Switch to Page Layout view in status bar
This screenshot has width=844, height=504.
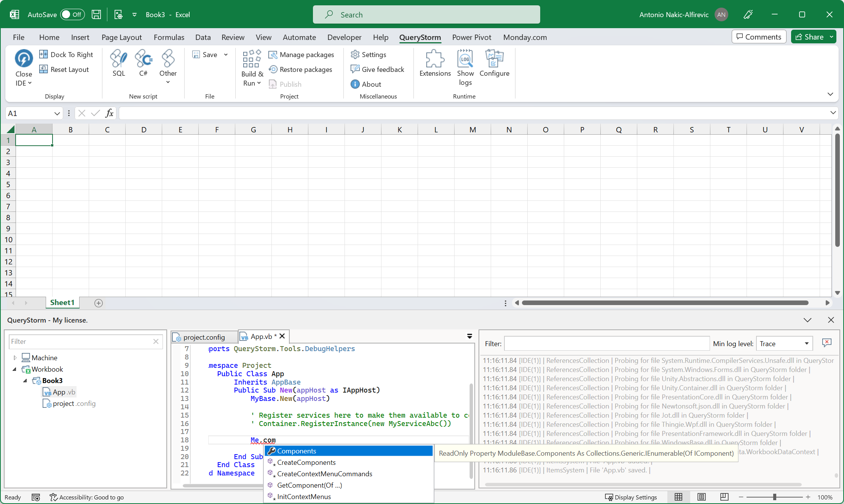point(702,497)
